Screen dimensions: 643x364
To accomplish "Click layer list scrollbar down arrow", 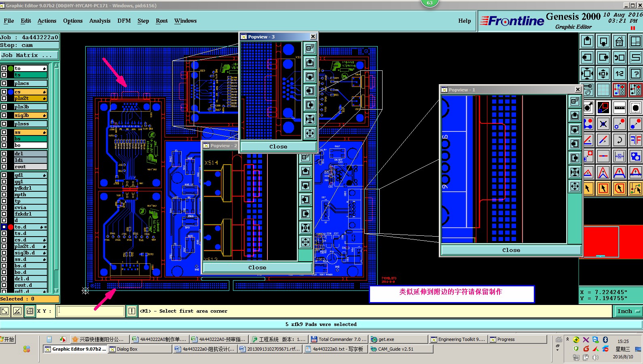I will coord(56,290).
